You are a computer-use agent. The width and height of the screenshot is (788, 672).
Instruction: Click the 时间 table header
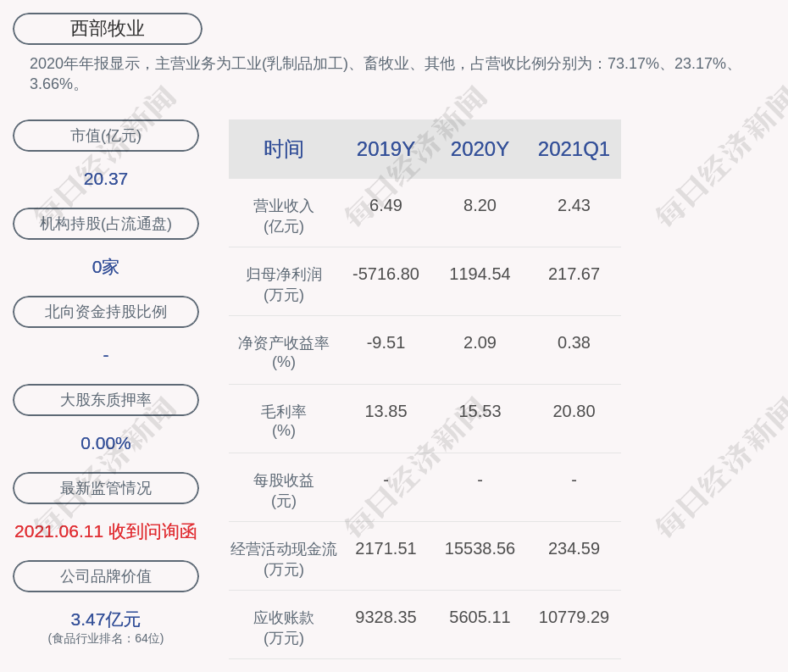(284, 149)
